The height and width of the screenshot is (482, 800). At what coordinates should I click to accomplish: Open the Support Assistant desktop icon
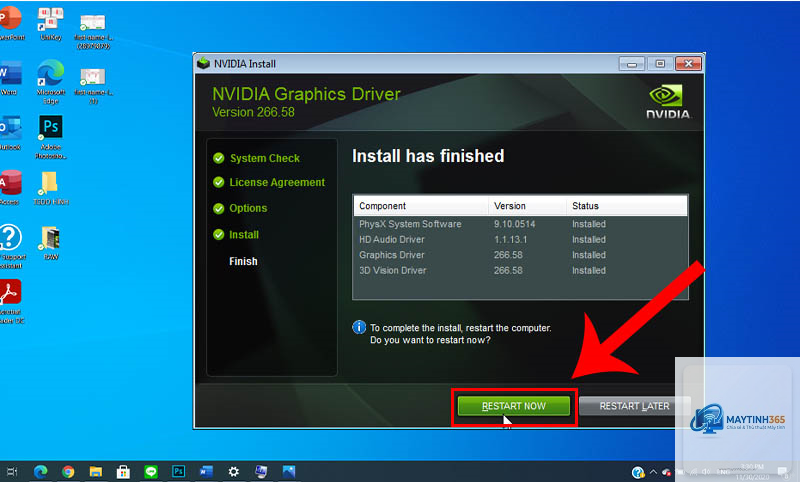11,246
